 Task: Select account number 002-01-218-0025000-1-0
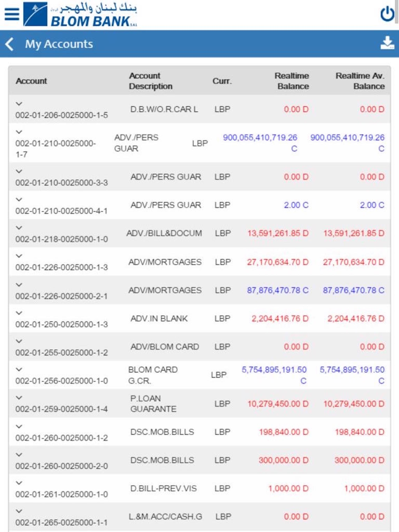point(62,239)
